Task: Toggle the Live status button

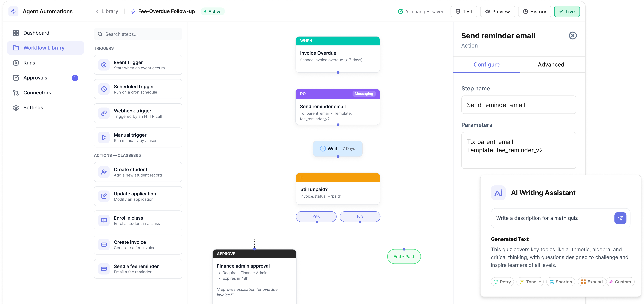Action: [x=567, y=12]
